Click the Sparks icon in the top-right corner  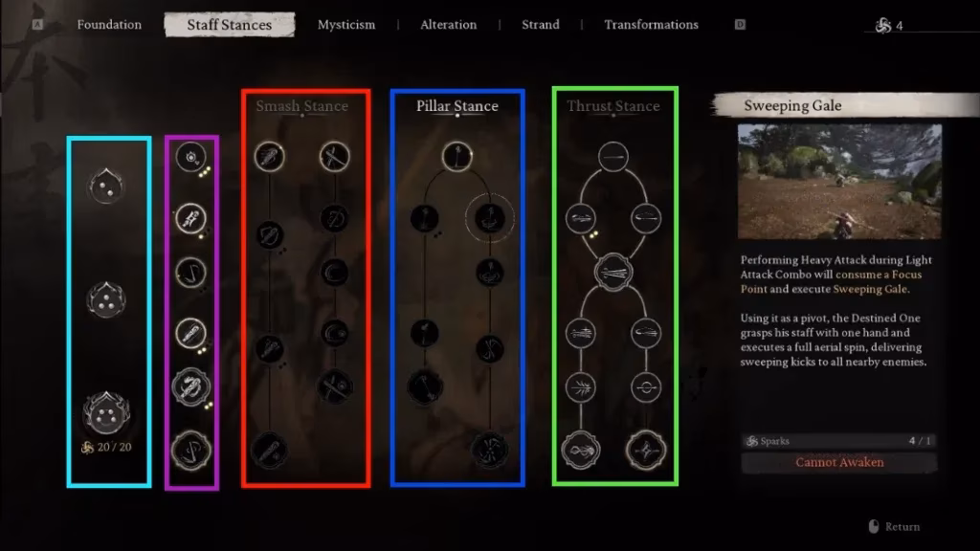(883, 24)
